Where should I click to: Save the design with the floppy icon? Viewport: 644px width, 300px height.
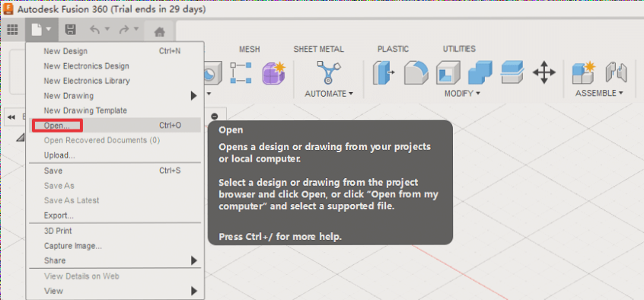71,30
